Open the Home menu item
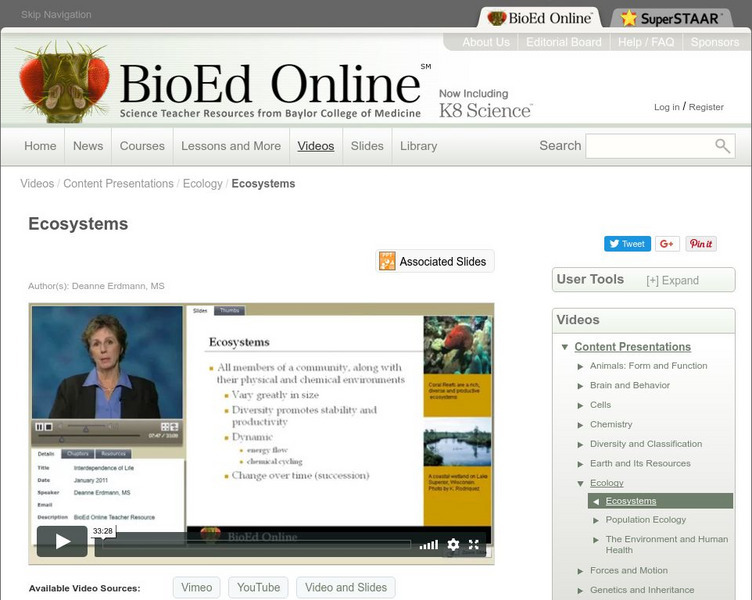The width and height of the screenshot is (752, 600). point(40,146)
